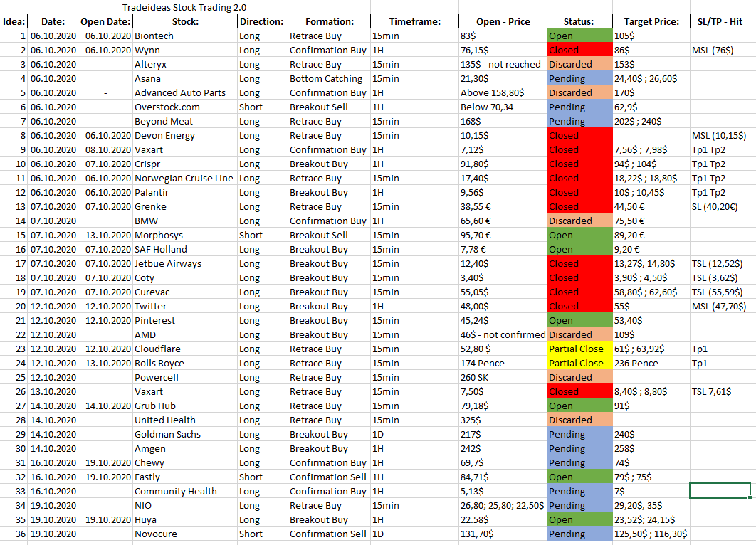Viewport: 756px width, 545px height.
Task: Click the 'Status:' header cell
Action: pyautogui.click(x=579, y=21)
